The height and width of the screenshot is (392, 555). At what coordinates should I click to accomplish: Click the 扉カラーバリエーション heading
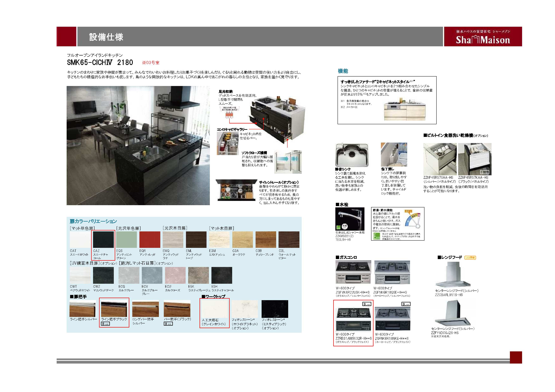tap(93, 221)
